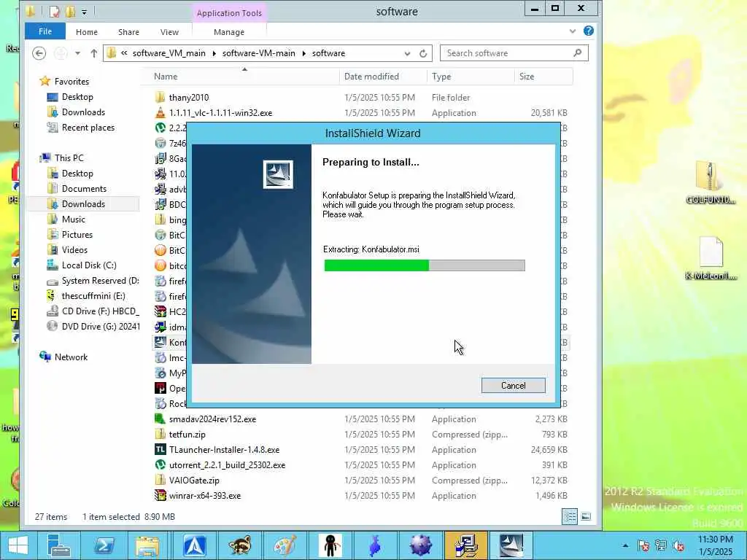
Task: Select winrar-x64-393.exe file
Action: [x=205, y=495]
